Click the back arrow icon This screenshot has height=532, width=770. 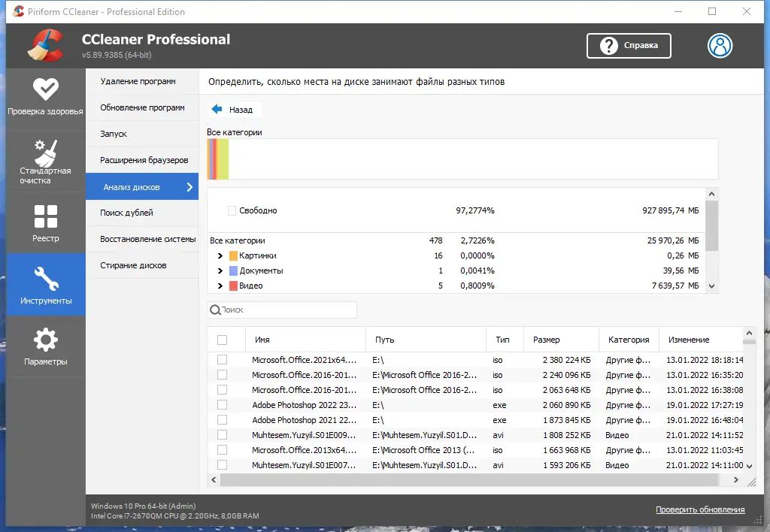coord(217,109)
